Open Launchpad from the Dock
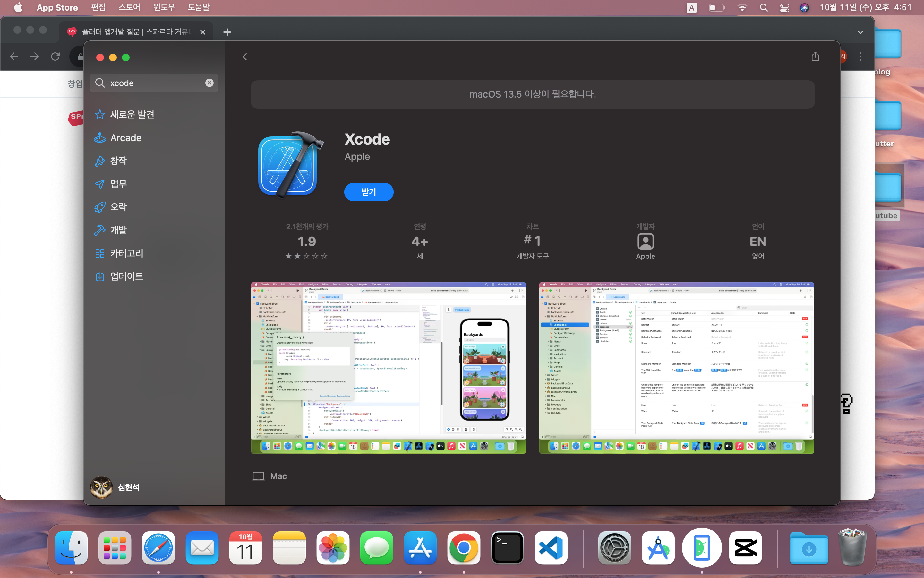Screen dimensions: 924x578 [115, 548]
